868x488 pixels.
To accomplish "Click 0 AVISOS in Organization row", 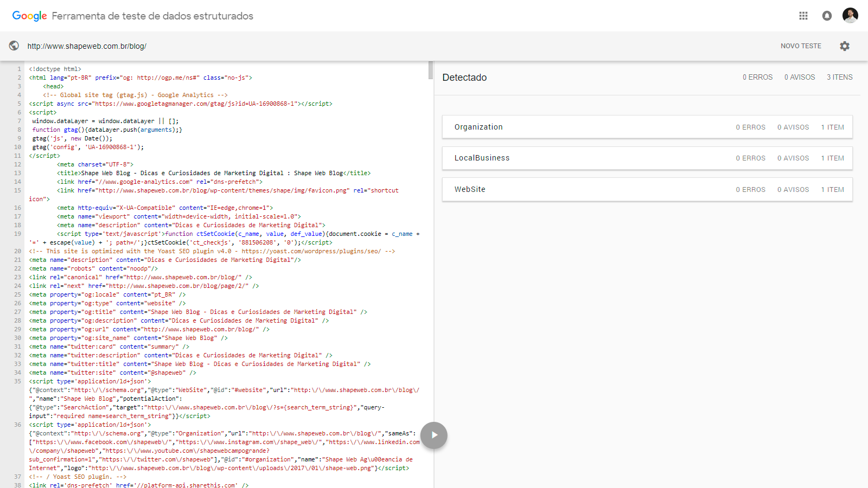I will point(793,127).
